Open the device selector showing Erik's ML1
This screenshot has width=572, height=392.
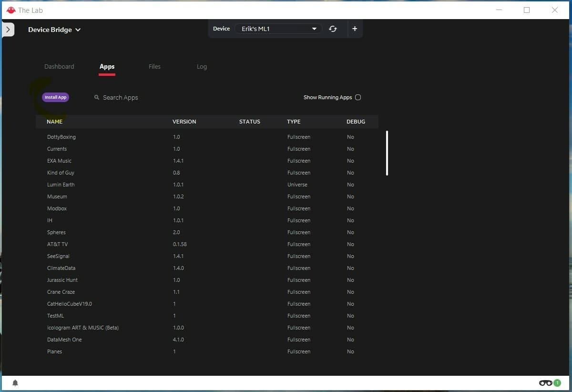click(278, 29)
